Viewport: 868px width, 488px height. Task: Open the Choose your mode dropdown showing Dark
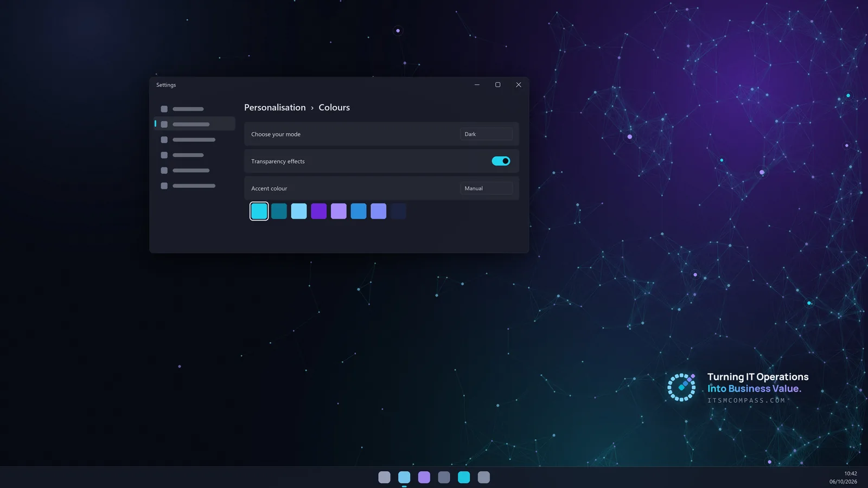tap(486, 134)
